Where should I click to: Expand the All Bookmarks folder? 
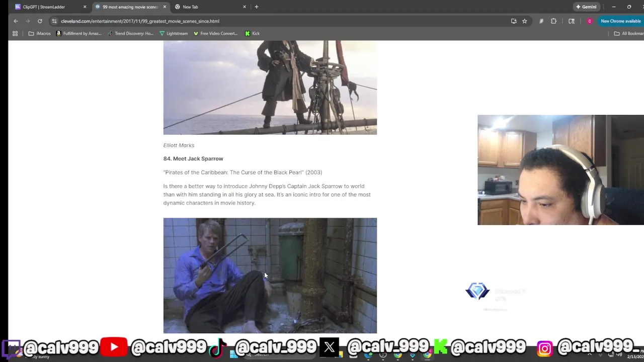tap(629, 34)
